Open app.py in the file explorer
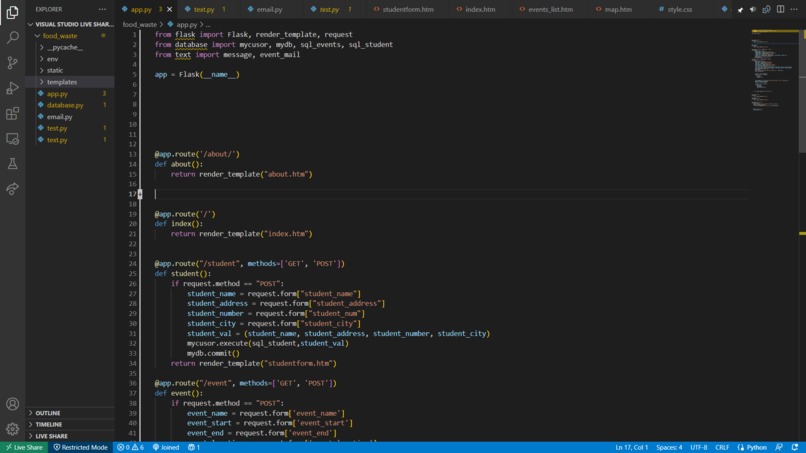The image size is (806, 453). (57, 94)
